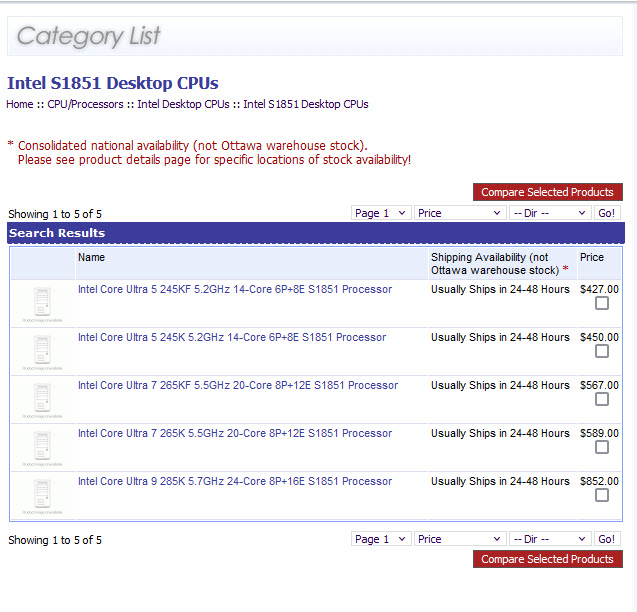
Task: Click shipping text in the 245KF row
Action: pyautogui.click(x=500, y=290)
